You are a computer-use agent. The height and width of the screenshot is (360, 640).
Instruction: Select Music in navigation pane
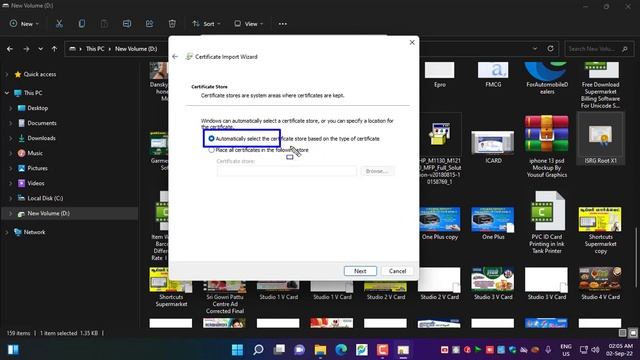[35, 153]
